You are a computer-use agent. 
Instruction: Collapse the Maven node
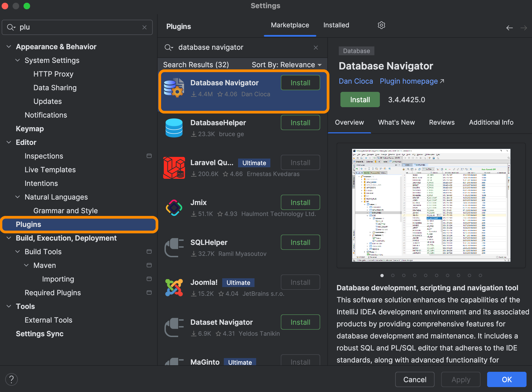[26, 265]
